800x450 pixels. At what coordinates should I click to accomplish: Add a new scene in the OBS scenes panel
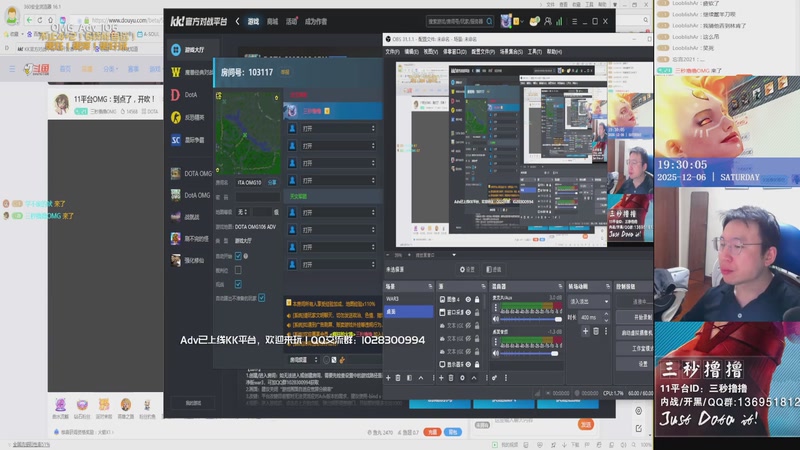pos(388,378)
